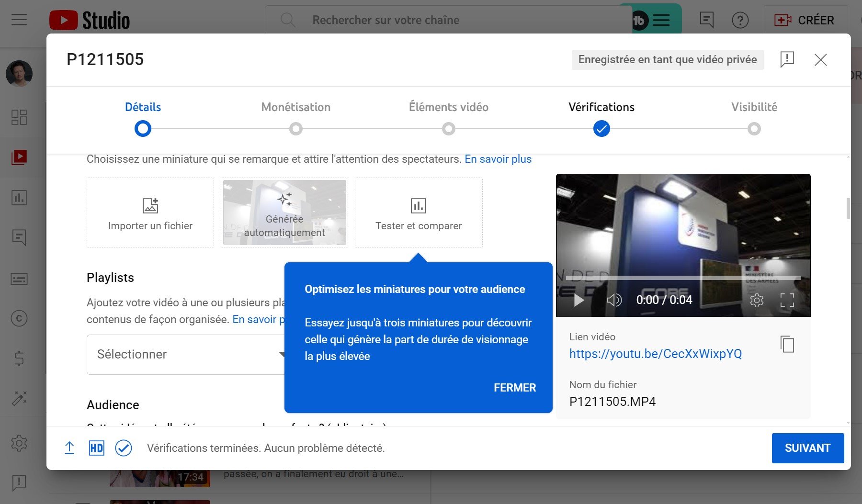
Task: Switch to the Détails tab
Action: pyautogui.click(x=143, y=107)
